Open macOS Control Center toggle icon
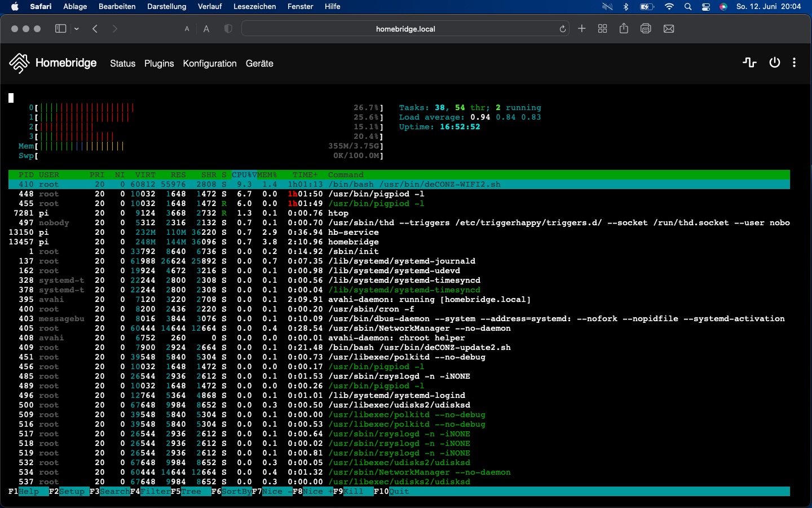812x508 pixels. pos(706,7)
